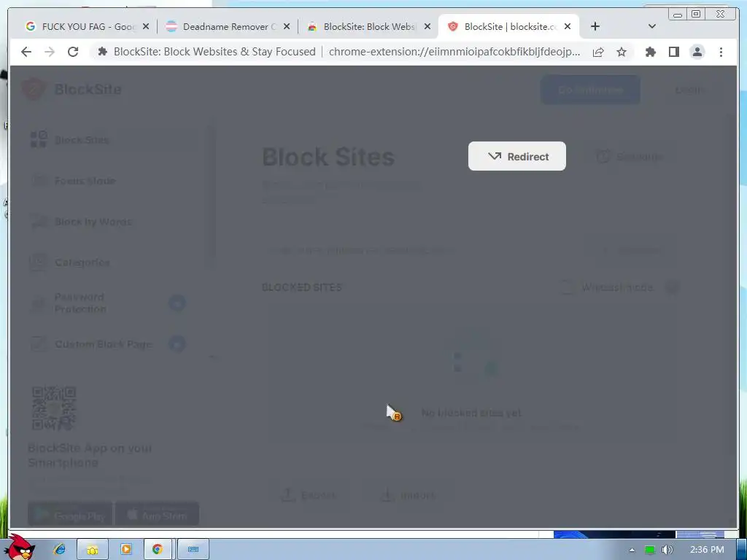This screenshot has width=747, height=560.
Task: Open Custom Block Page in the sidebar
Action: pos(108,344)
